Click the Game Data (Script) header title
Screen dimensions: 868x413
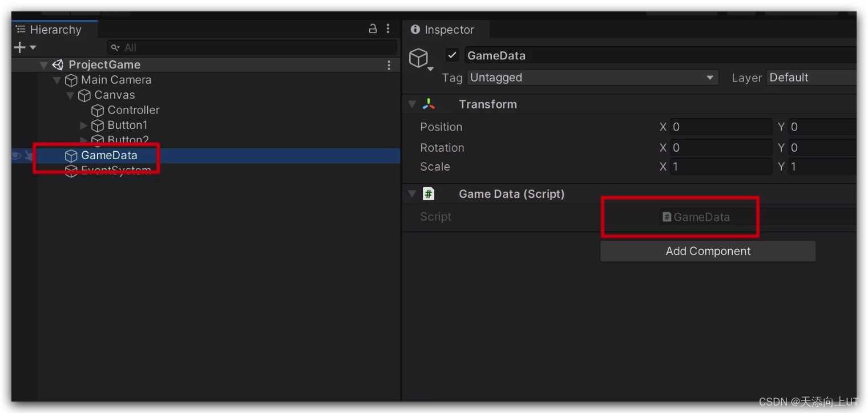(511, 194)
